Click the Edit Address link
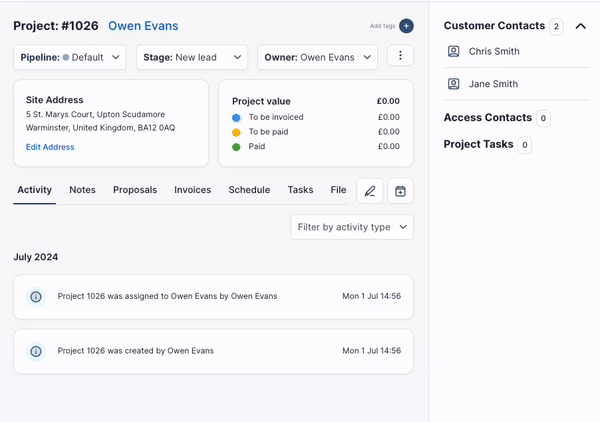Viewport: 600px width, 422px height. (x=50, y=147)
